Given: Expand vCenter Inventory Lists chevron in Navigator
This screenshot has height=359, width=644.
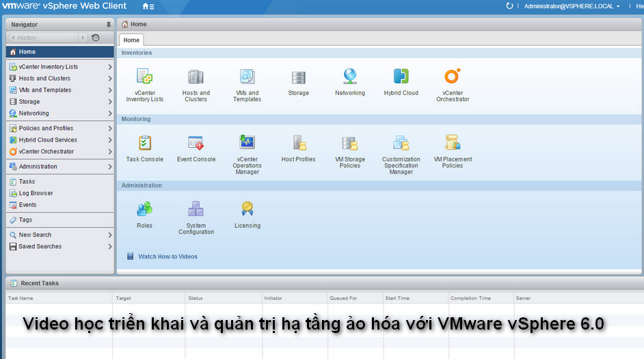Looking at the screenshot, I should (109, 66).
